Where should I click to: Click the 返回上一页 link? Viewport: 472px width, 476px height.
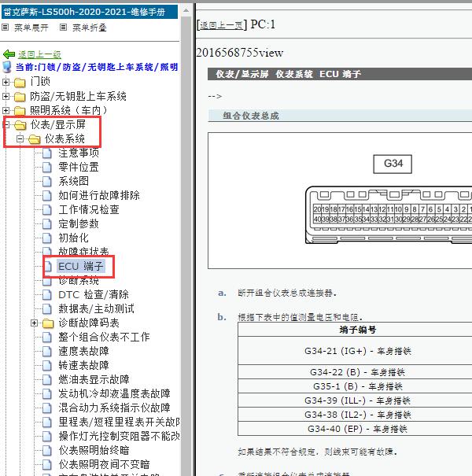pyautogui.click(x=222, y=25)
